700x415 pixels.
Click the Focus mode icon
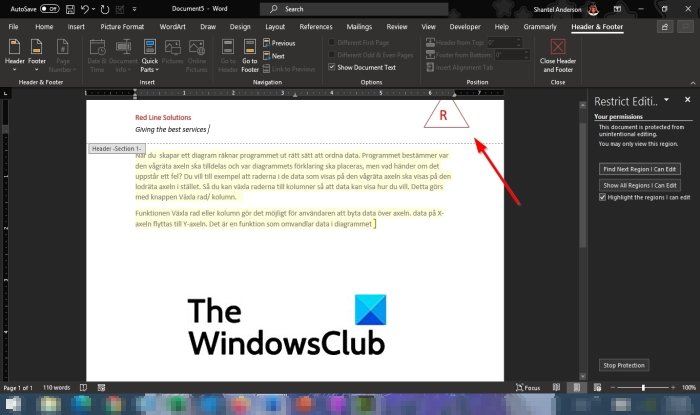click(x=519, y=387)
